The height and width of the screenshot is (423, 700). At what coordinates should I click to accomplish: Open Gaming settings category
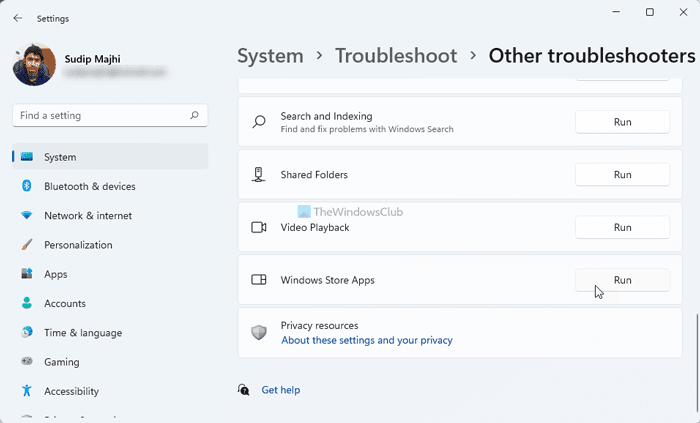[x=110, y=361]
